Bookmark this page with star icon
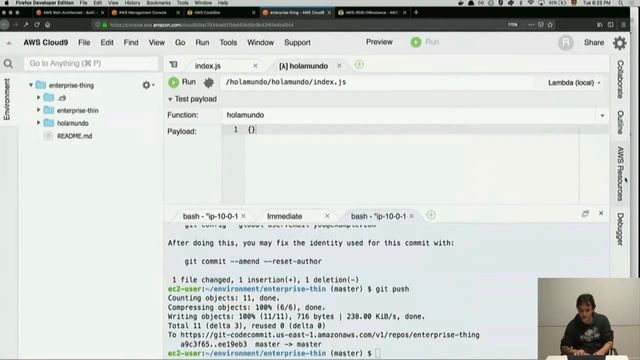Image resolution: width=640 pixels, height=360 pixels. (550, 24)
